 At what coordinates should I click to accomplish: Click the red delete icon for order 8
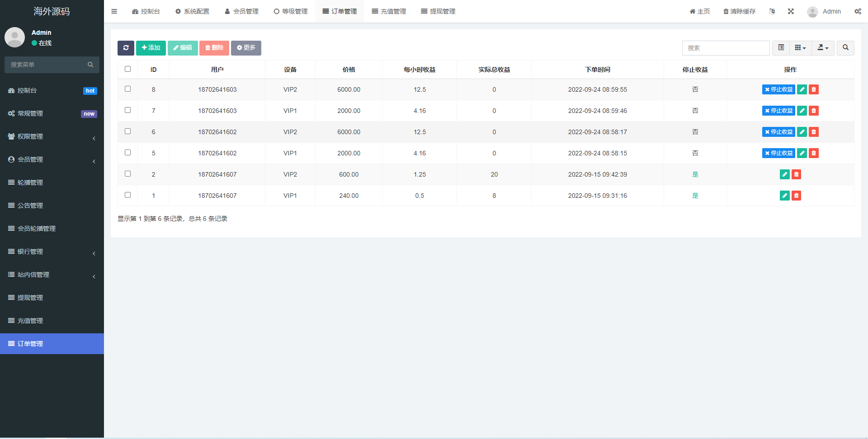pos(813,89)
